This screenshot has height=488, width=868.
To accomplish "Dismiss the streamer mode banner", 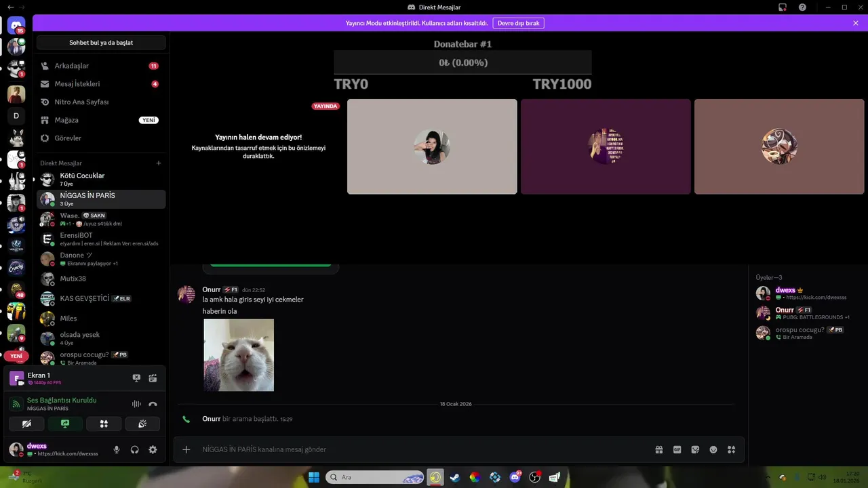I will pyautogui.click(x=856, y=23).
